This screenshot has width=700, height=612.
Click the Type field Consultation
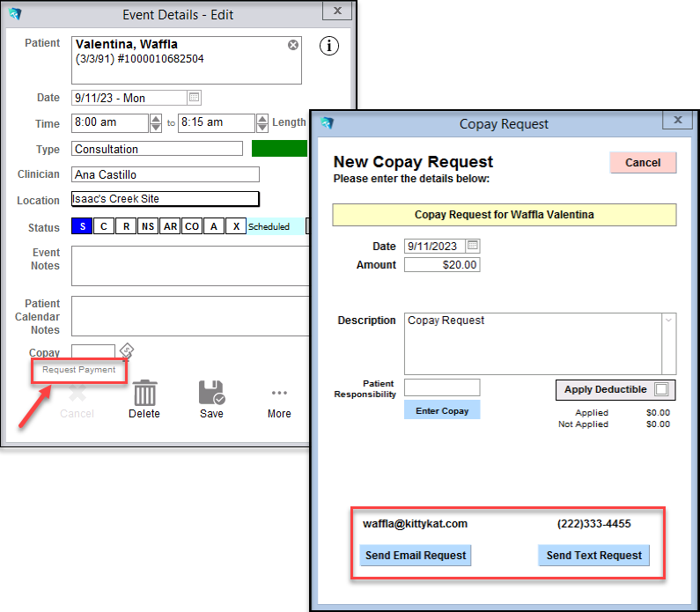point(157,149)
